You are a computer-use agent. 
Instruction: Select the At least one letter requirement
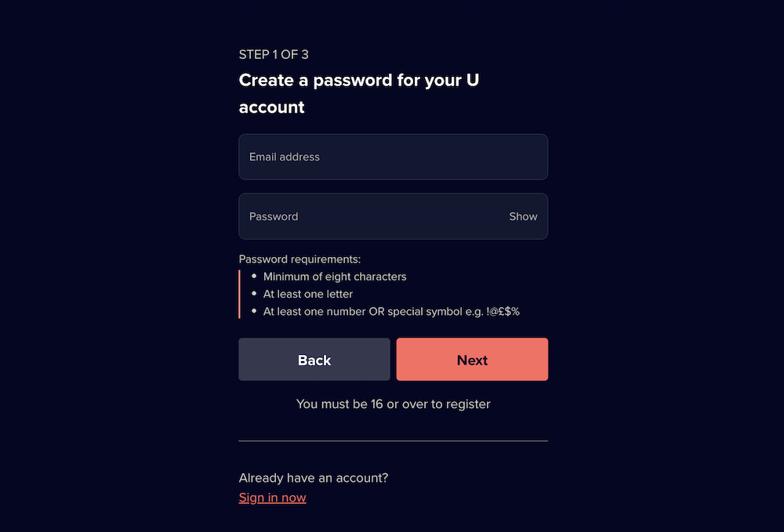tap(308, 295)
